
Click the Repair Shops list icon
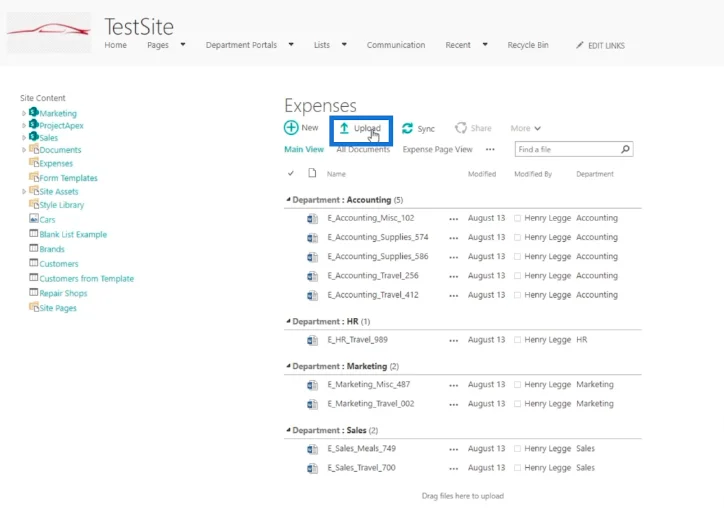click(x=34, y=292)
